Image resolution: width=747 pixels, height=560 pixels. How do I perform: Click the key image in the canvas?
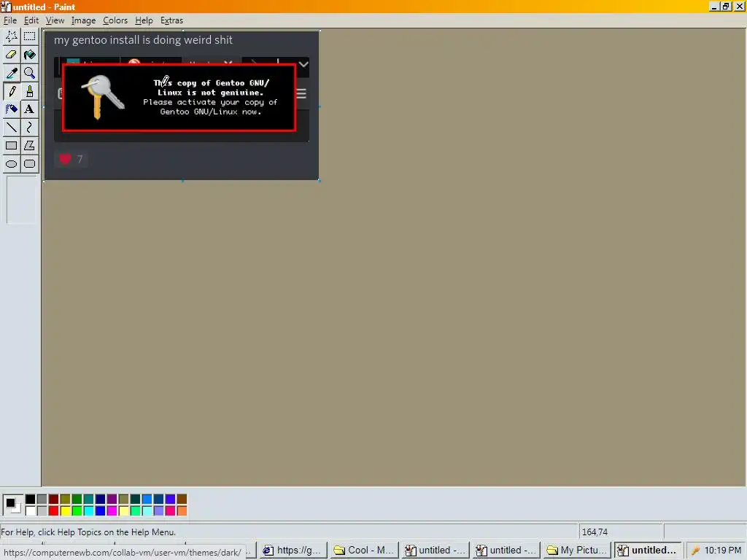102,97
